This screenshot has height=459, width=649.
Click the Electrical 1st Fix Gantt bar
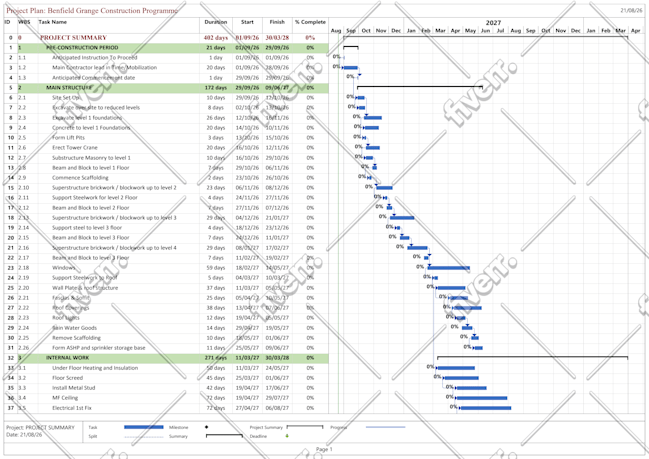coord(486,408)
